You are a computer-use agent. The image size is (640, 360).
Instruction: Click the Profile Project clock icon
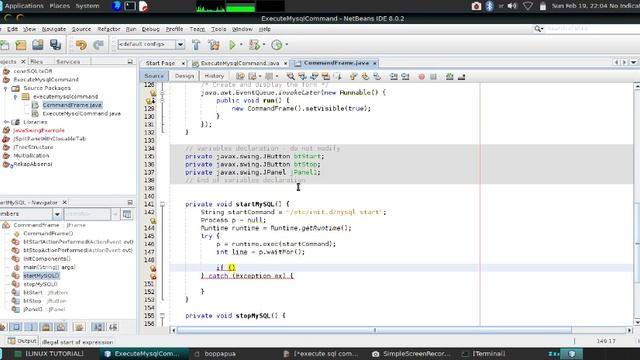click(x=277, y=45)
